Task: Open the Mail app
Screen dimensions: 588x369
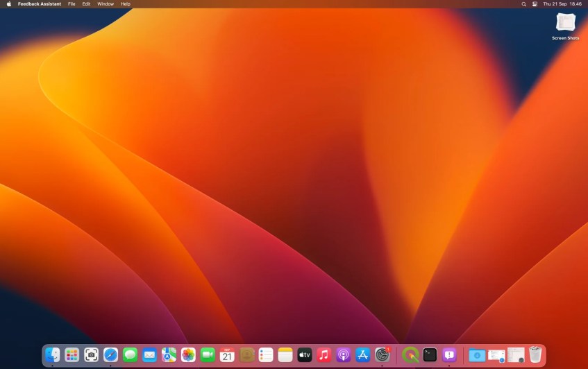Action: pyautogui.click(x=149, y=354)
